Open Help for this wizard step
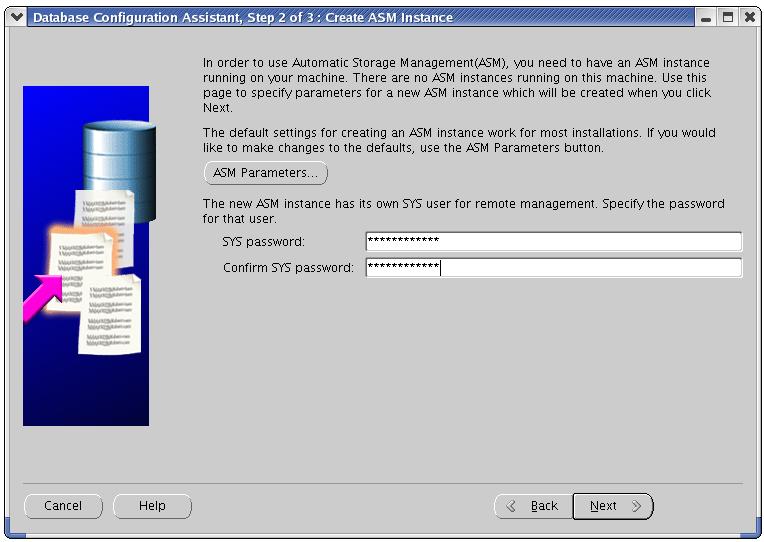Viewport: 764px width, 542px height. [x=152, y=506]
